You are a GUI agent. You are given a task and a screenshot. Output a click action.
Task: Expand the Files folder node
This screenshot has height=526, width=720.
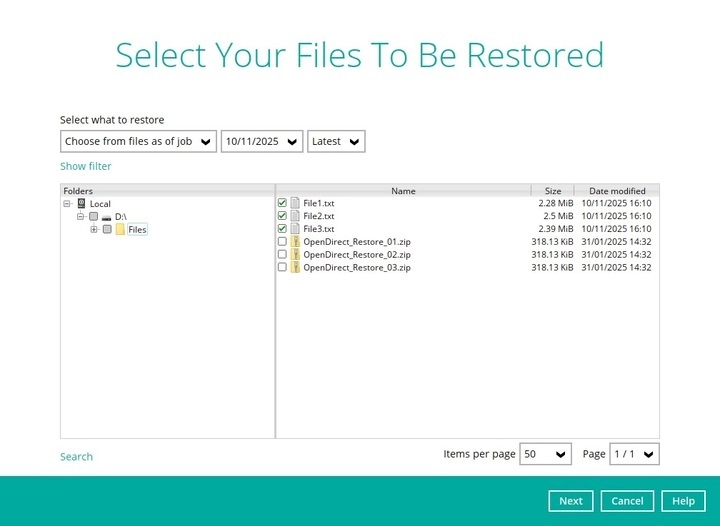click(x=94, y=229)
